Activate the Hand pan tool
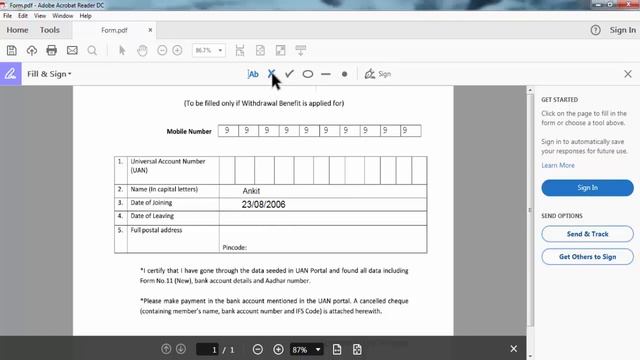640x360 pixels. pyautogui.click(x=142, y=50)
